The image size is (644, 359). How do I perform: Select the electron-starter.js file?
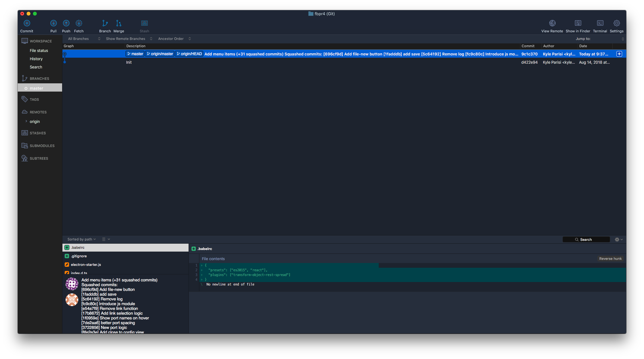(x=86, y=264)
